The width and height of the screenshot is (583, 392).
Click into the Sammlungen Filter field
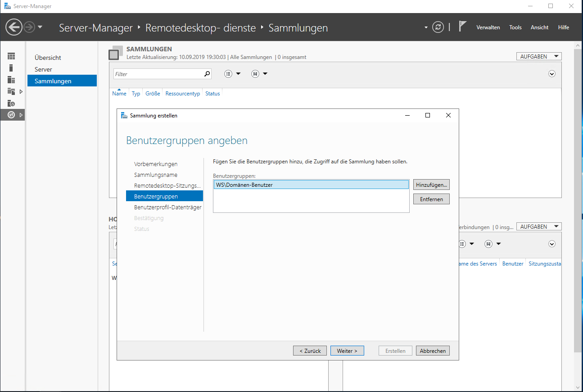click(x=158, y=74)
